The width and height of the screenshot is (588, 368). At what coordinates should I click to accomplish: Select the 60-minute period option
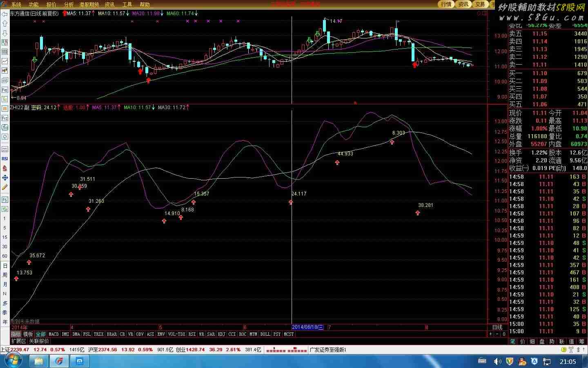click(x=5, y=256)
